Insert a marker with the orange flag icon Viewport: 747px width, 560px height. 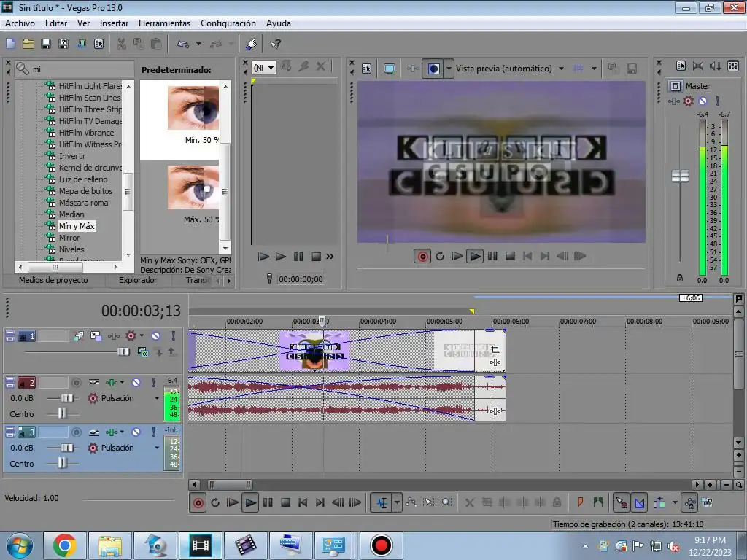(580, 502)
